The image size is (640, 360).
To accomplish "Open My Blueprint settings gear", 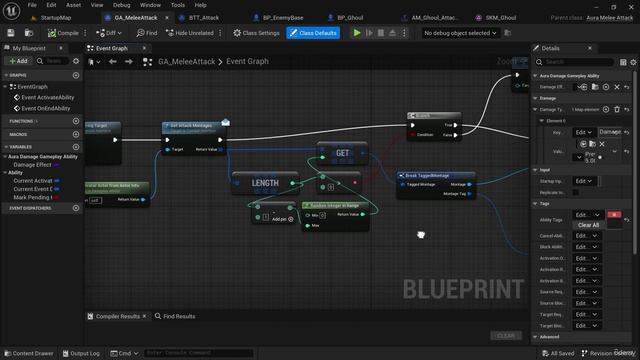I will [76, 61].
